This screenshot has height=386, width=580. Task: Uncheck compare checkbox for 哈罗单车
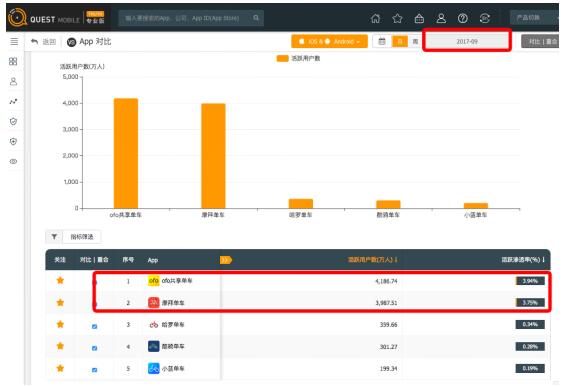tap(94, 326)
